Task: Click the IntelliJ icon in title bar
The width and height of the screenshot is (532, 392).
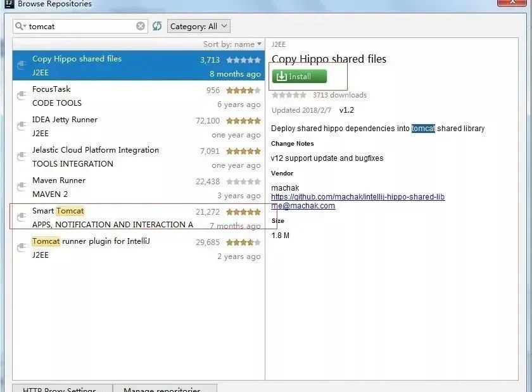Action: pos(9,4)
